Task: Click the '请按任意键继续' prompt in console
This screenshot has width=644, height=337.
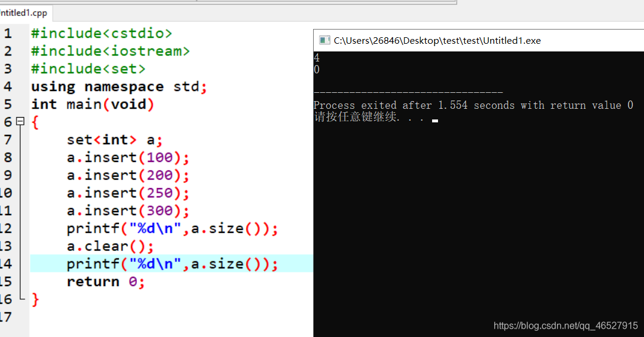Action: [355, 117]
